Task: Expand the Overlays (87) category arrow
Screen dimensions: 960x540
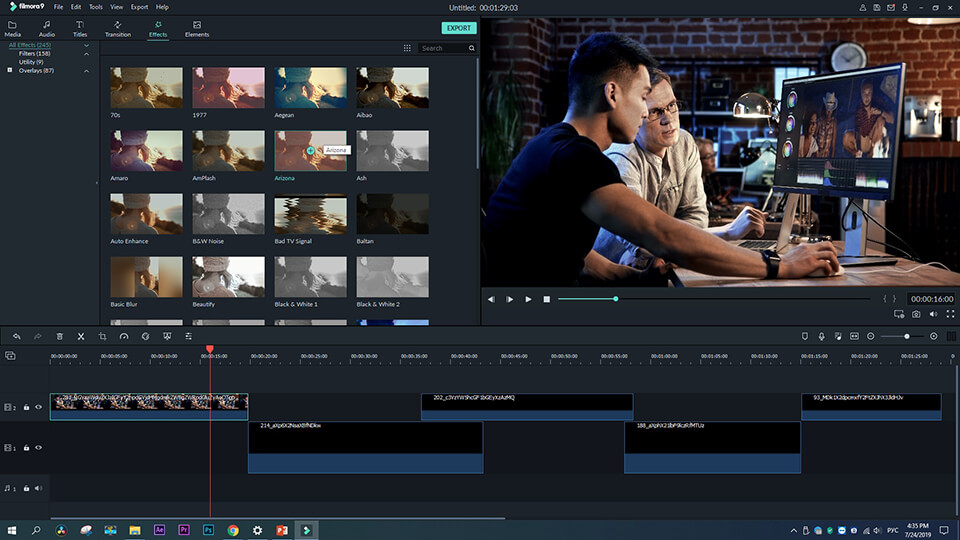Action: pos(86,71)
